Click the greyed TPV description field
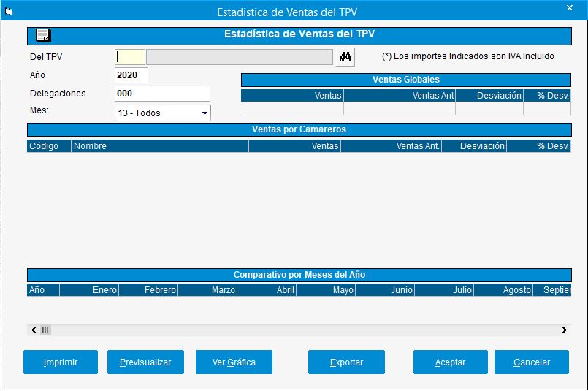This screenshot has height=391, width=588. [x=240, y=57]
